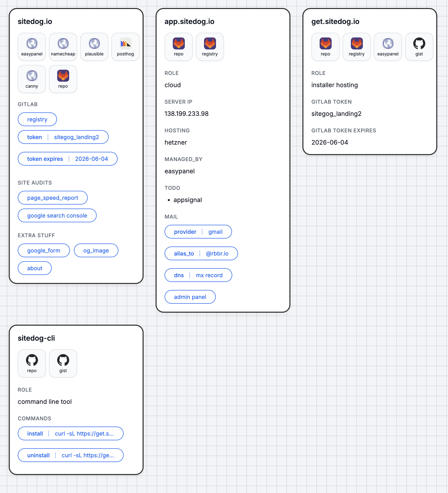Click the provider gmail pill
Viewport: 448px width, 493px height.
[x=198, y=232]
